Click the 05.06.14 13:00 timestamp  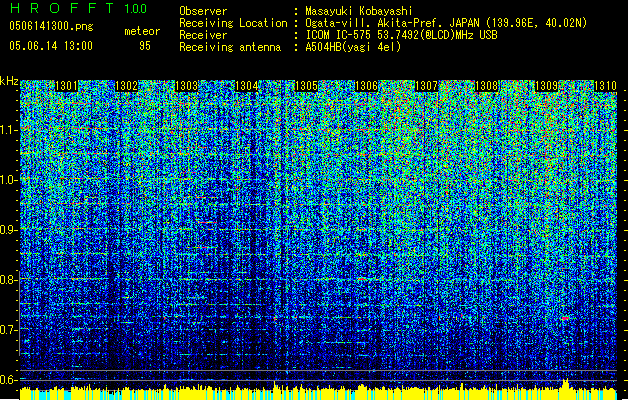50,45
